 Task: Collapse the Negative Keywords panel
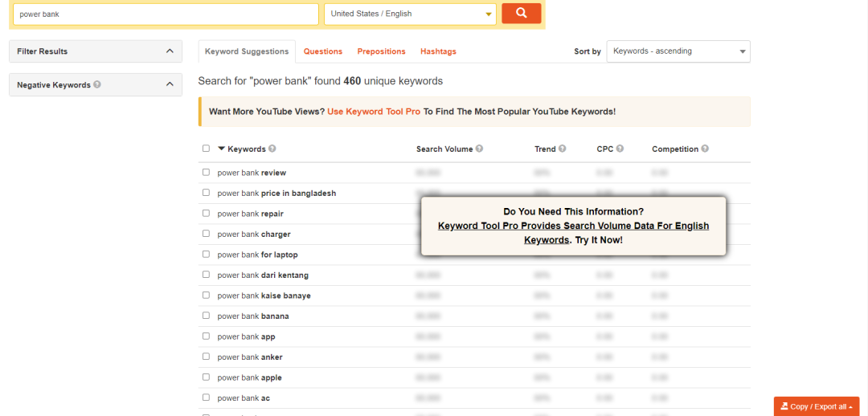[169, 84]
